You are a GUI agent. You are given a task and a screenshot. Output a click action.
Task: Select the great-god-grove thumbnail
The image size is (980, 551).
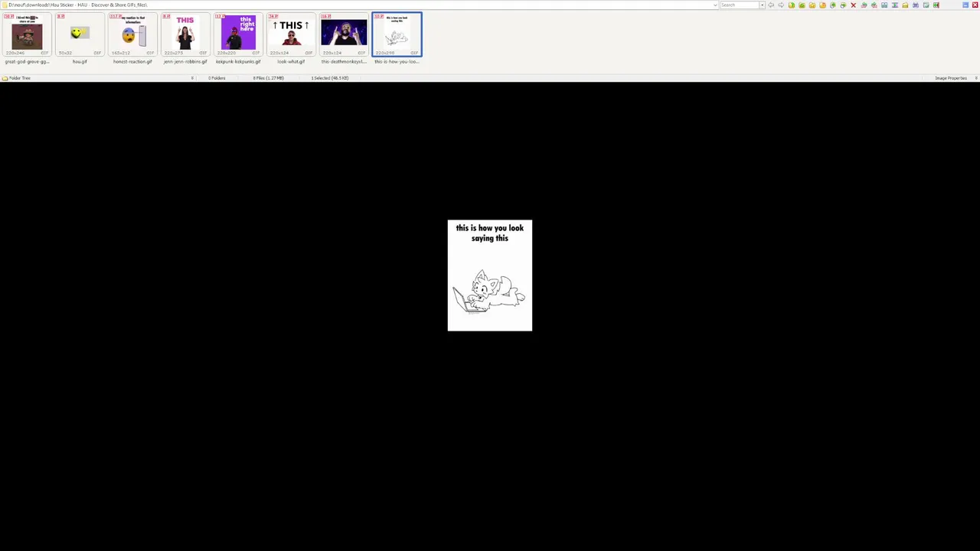[x=27, y=34]
